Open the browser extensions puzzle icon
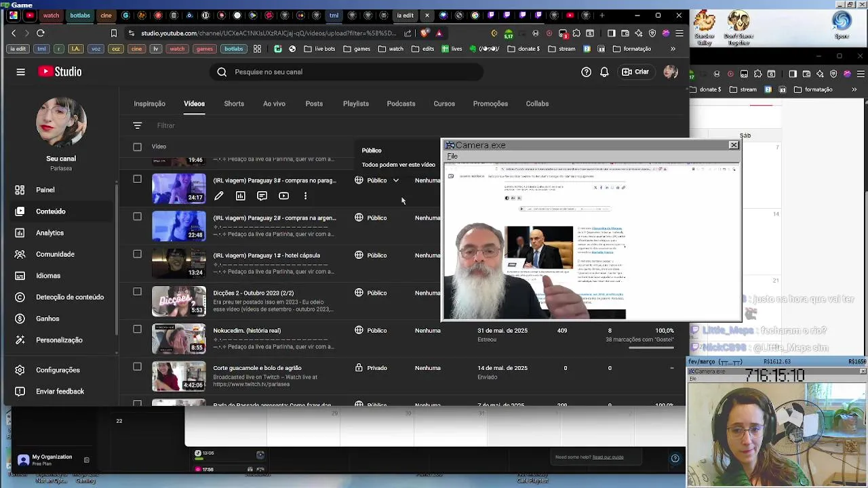This screenshot has width=868, height=488. (x=576, y=33)
